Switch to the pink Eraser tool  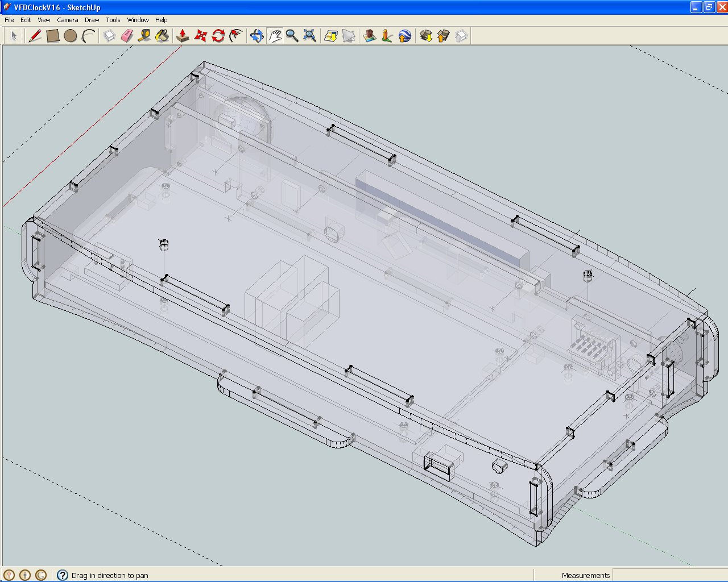tap(127, 36)
